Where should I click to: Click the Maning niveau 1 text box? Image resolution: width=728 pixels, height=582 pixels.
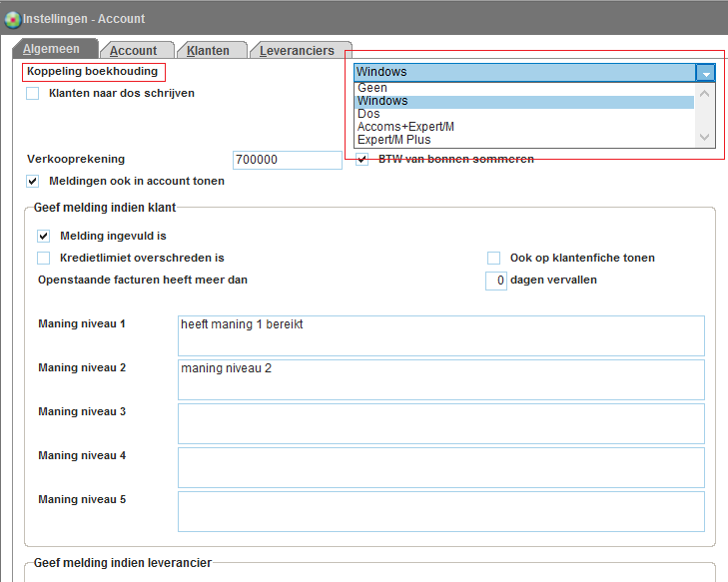pyautogui.click(x=440, y=335)
